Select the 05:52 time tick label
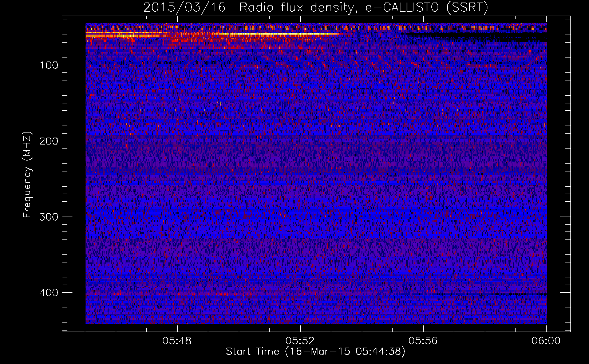This screenshot has height=364, width=589. (x=300, y=341)
